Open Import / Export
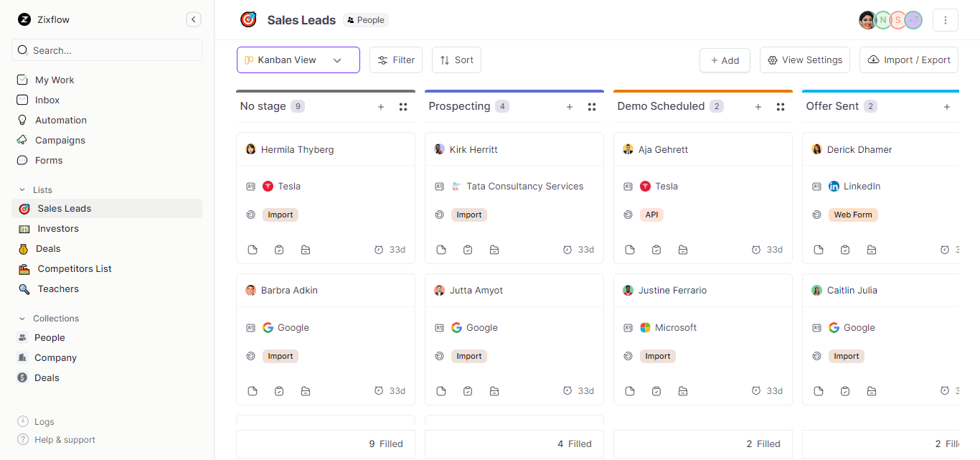Screen dimensions: 980x460 (908, 60)
